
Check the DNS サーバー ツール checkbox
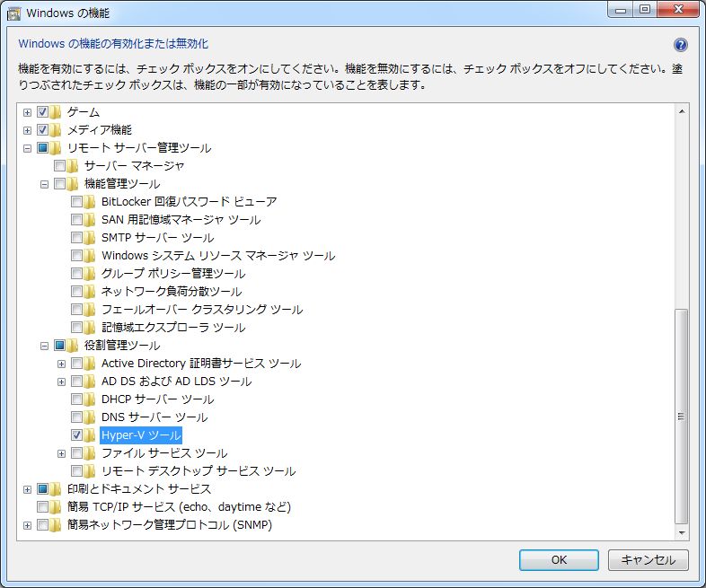[x=76, y=417]
